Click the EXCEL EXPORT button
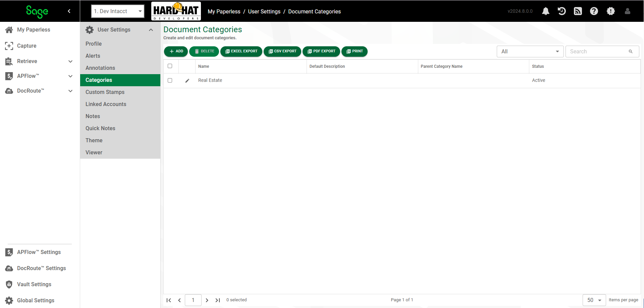Viewport: 644px width, 308px height. point(241,51)
